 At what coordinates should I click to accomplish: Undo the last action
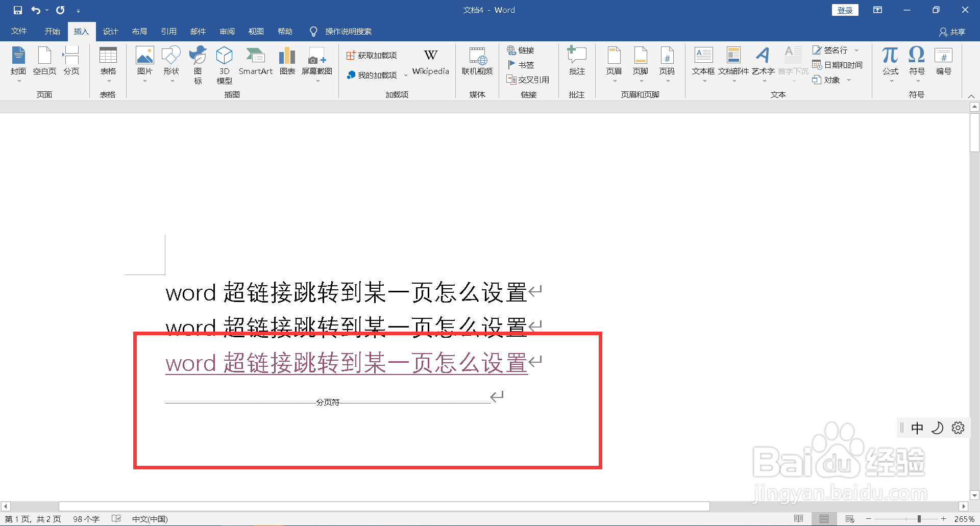pyautogui.click(x=35, y=10)
